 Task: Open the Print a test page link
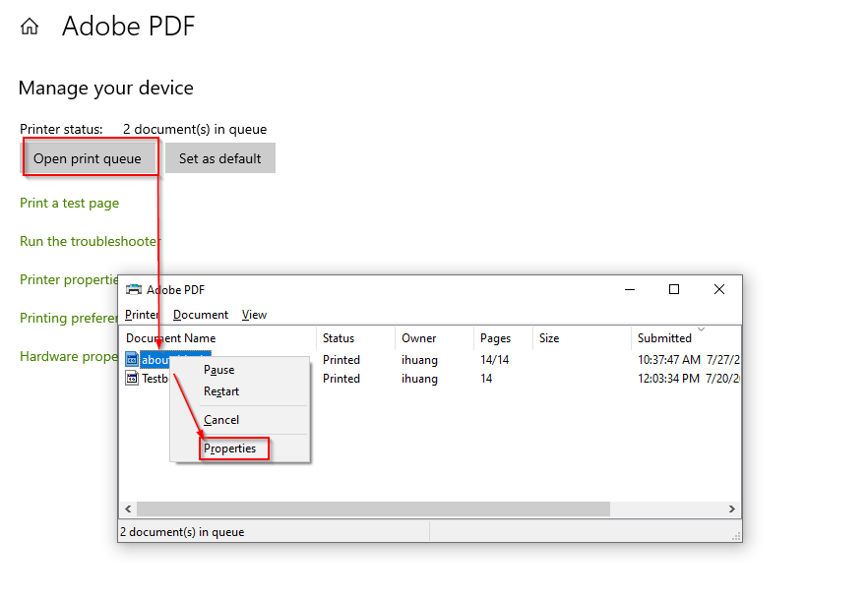tap(69, 203)
